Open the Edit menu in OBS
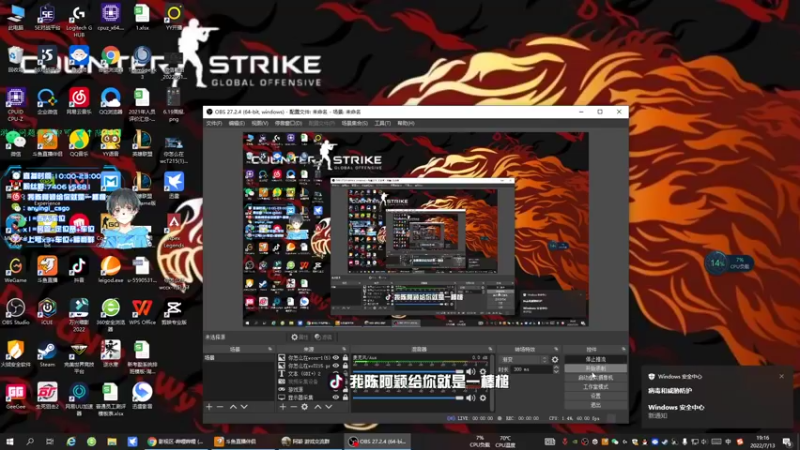800x450 pixels. [236, 123]
